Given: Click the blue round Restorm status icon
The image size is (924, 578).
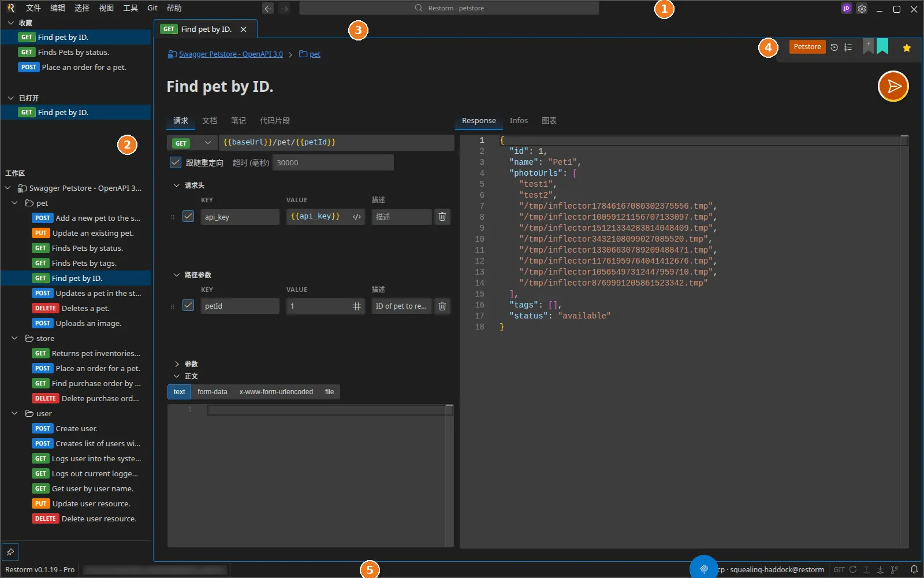Looking at the screenshot, I should click(x=703, y=568).
